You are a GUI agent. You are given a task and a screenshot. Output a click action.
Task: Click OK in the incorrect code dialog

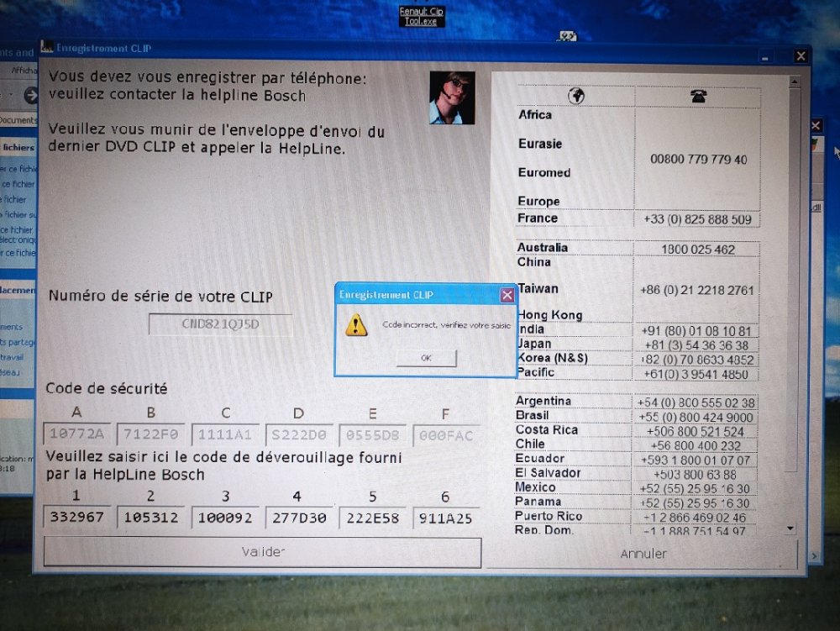[x=426, y=358]
